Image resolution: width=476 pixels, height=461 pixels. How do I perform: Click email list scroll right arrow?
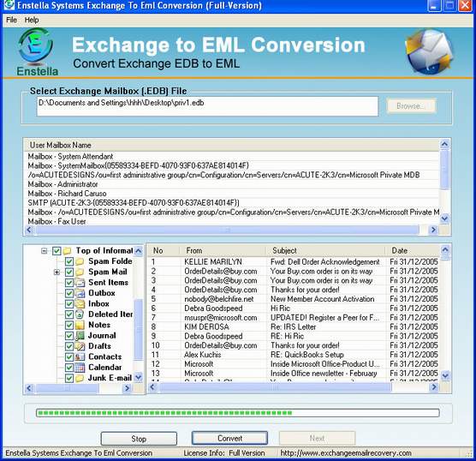click(x=434, y=386)
